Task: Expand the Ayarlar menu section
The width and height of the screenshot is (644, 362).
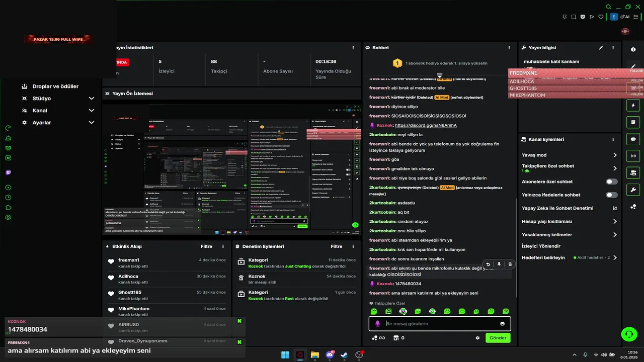Action: (92, 123)
